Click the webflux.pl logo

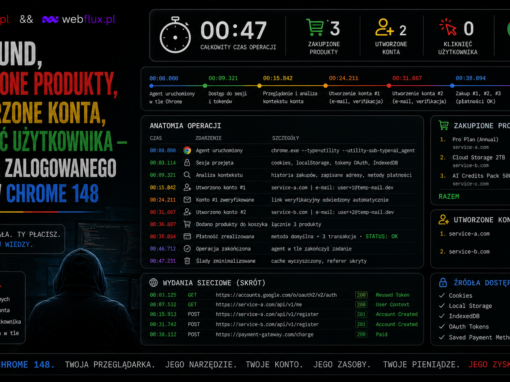79,19
